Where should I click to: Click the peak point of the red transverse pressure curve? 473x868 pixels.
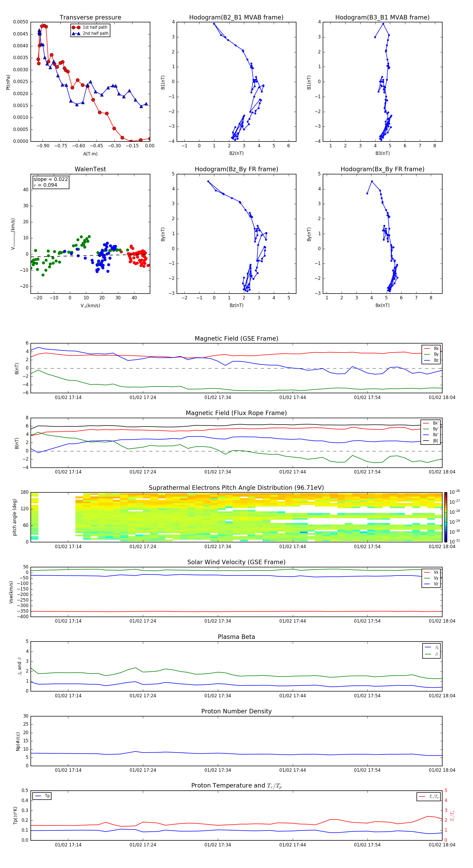pyautogui.click(x=44, y=26)
